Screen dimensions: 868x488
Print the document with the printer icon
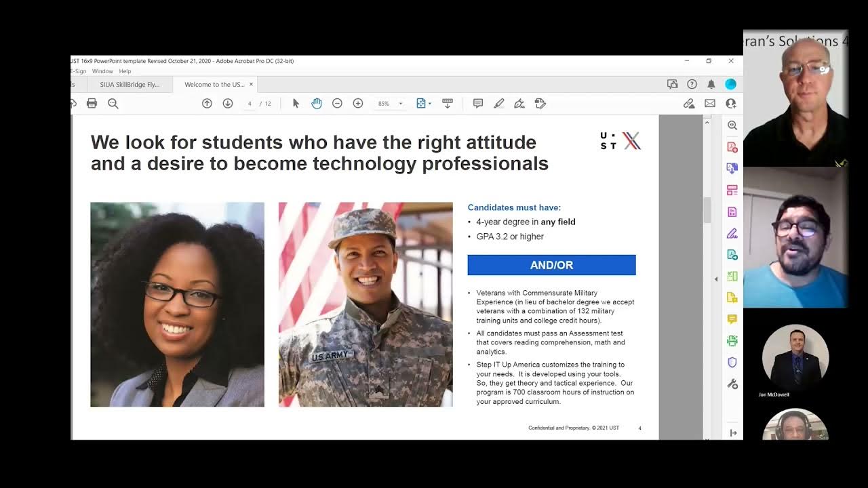[92, 104]
